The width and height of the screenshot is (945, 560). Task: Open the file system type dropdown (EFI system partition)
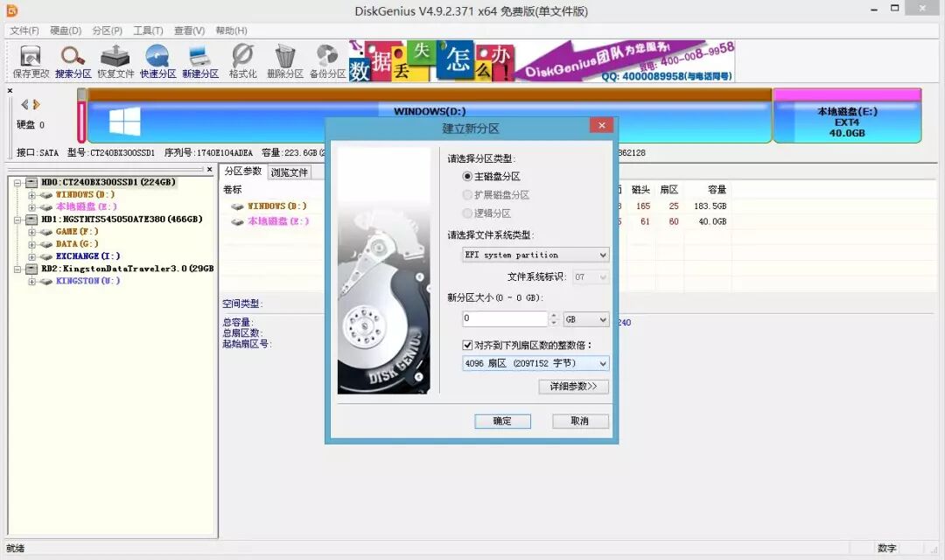(535, 255)
